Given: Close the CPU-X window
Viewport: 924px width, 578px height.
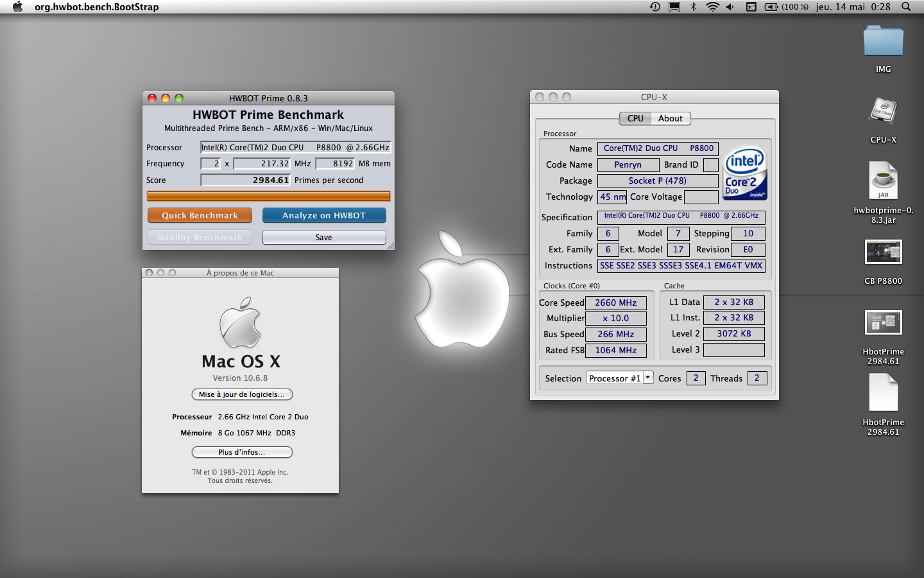Looking at the screenshot, I should (540, 97).
